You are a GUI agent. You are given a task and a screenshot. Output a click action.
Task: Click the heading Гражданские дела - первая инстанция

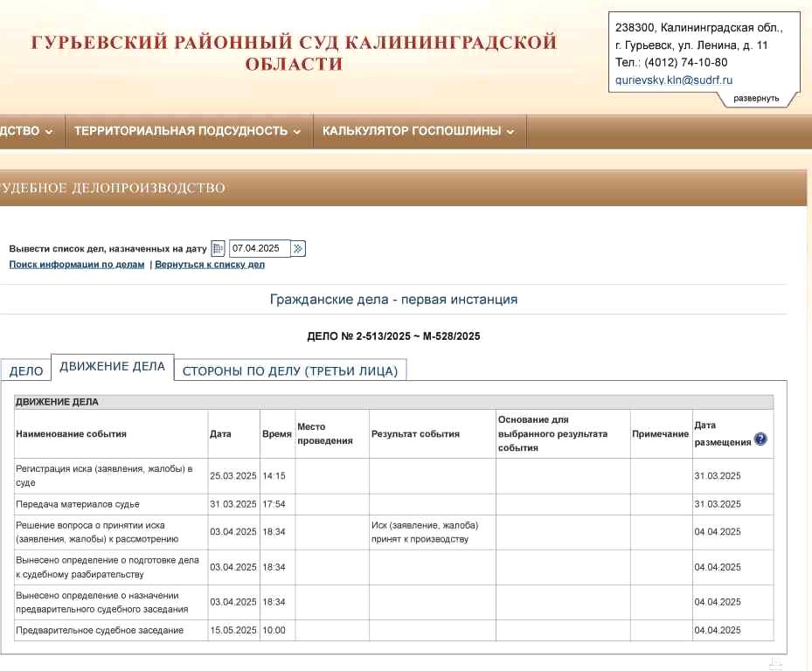pos(393,300)
